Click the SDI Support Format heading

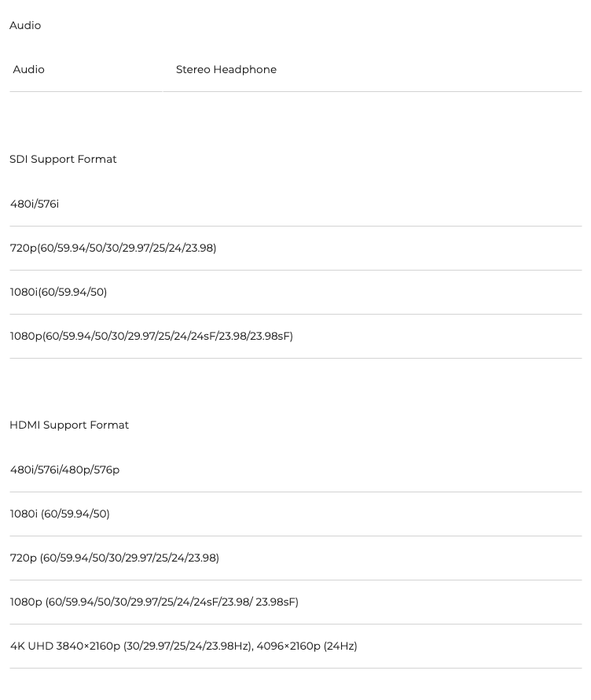[x=63, y=160]
